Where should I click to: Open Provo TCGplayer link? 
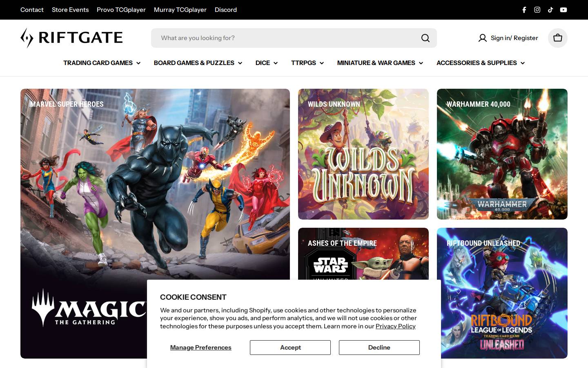121,10
